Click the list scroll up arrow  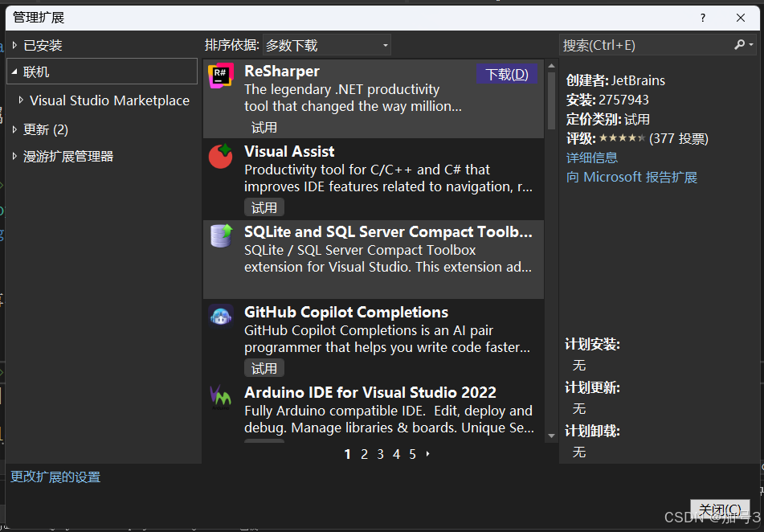[x=552, y=66]
